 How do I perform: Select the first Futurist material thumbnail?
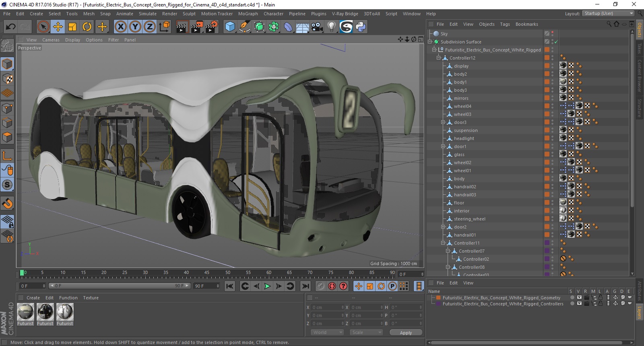click(x=25, y=312)
